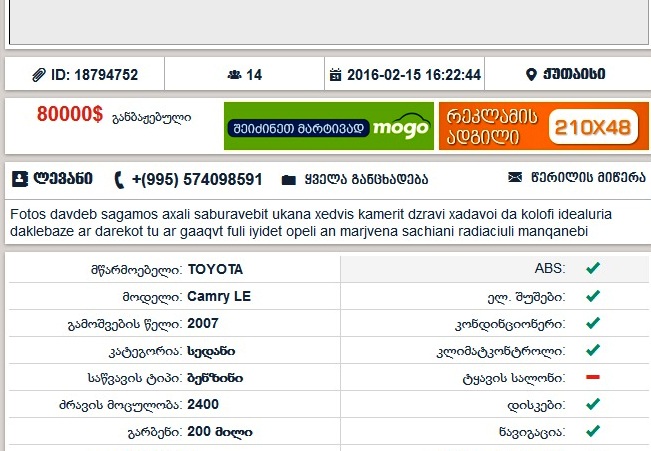Click the location text ქუთაისი
This screenshot has height=451, width=651.
[574, 74]
